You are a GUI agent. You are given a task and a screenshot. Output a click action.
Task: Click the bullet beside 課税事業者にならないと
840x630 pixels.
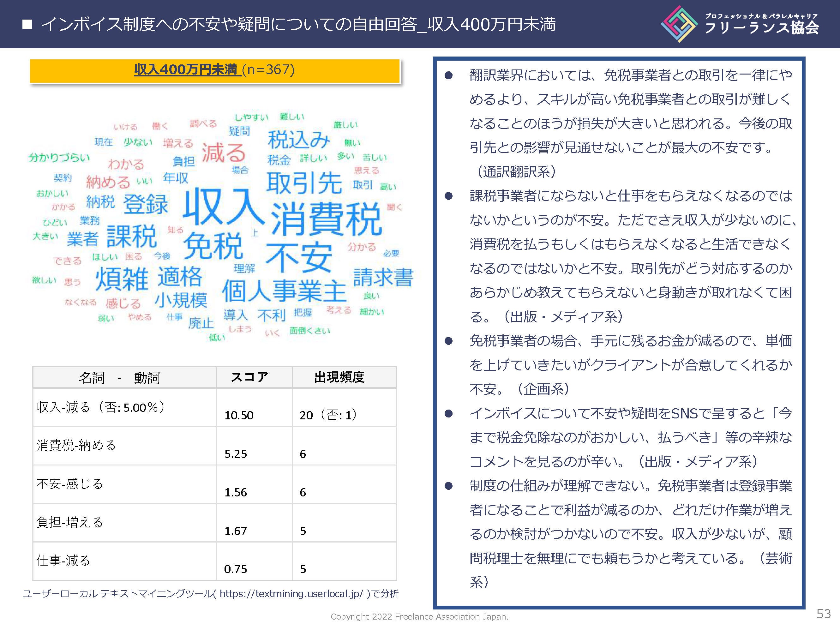(x=448, y=196)
